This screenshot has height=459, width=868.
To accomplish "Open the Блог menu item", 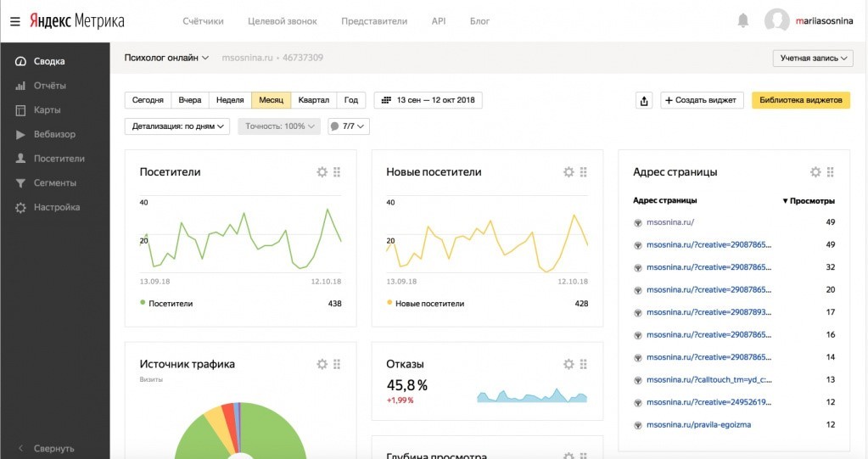I will [x=479, y=21].
